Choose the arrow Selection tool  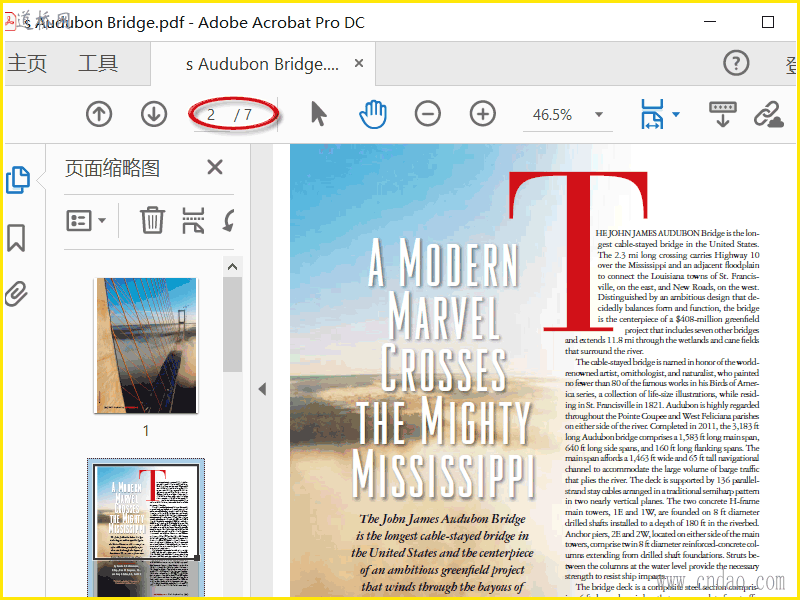point(318,113)
